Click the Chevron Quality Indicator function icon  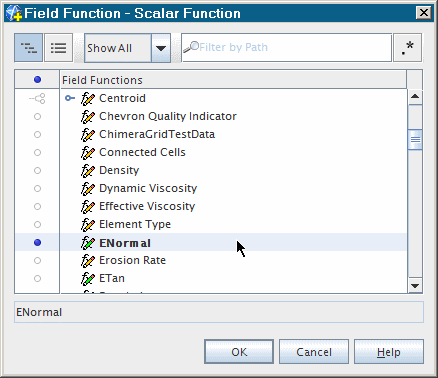(88, 117)
